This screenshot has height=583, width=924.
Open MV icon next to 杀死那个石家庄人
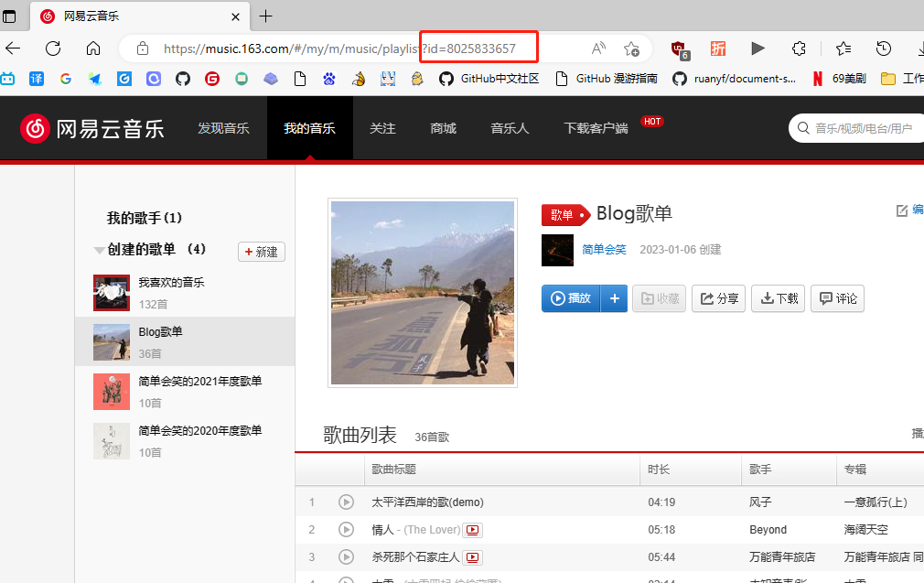(473, 557)
